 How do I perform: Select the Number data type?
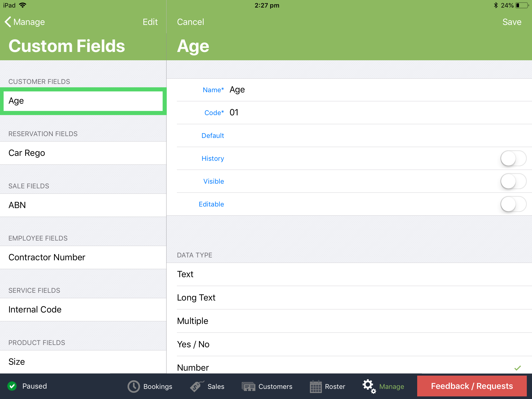pos(349,365)
